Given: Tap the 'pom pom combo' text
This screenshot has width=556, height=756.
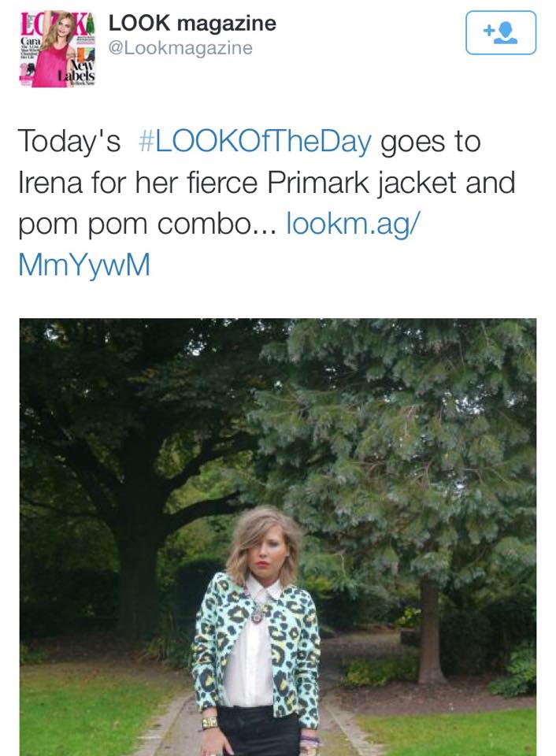Looking at the screenshot, I should (146, 224).
